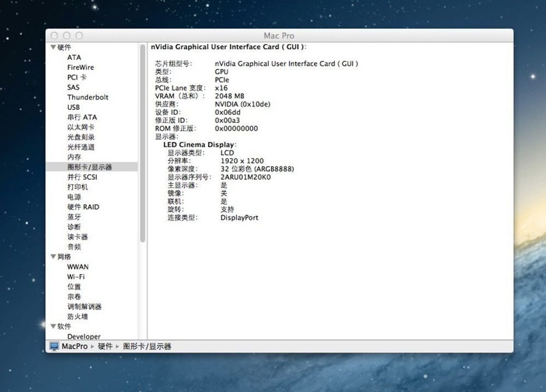The image size is (546, 392).
Task: Click the 硬件 category header label
Action: point(64,47)
